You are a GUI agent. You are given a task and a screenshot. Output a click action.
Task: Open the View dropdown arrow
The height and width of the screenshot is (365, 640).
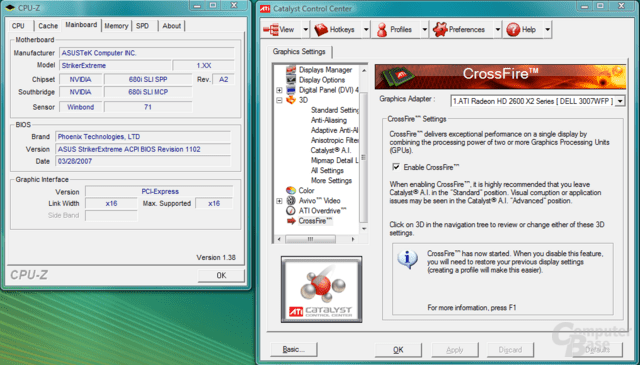(305, 29)
